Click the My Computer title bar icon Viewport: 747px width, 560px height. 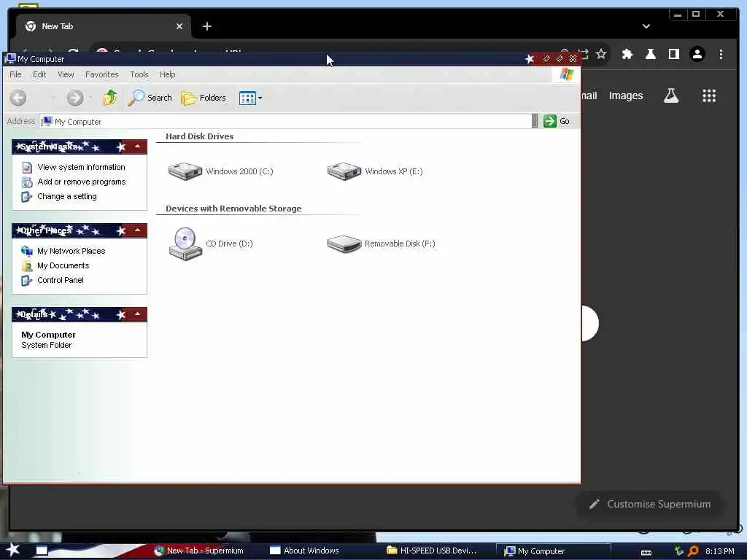(x=10, y=58)
